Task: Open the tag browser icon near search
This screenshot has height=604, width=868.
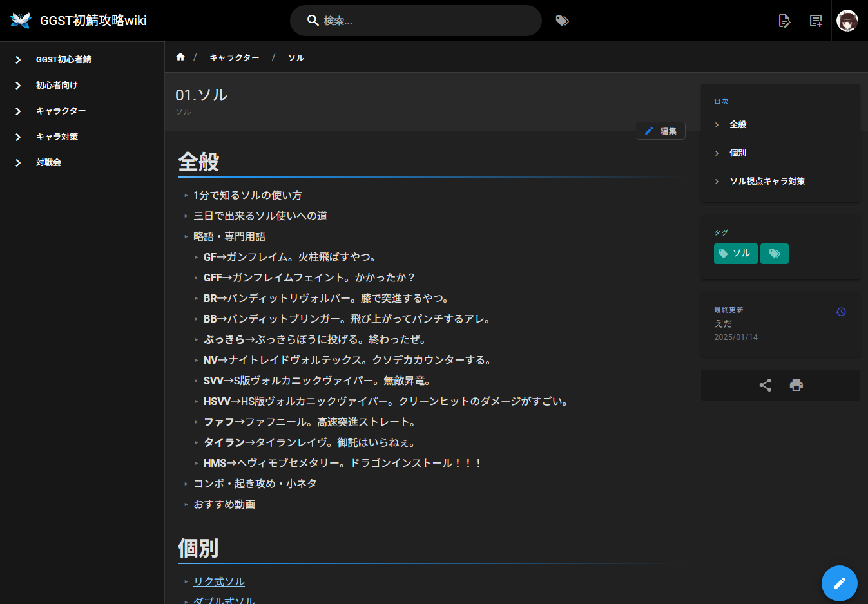Action: 563,21
